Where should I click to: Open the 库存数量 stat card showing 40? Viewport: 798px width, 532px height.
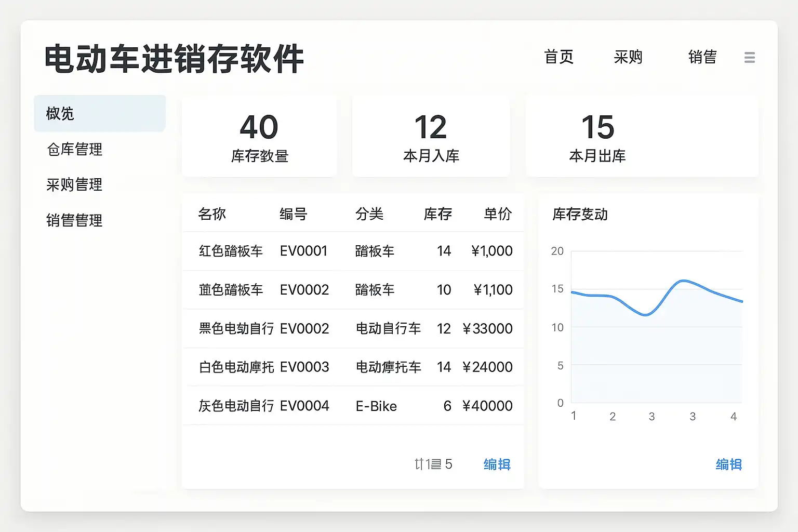259,137
